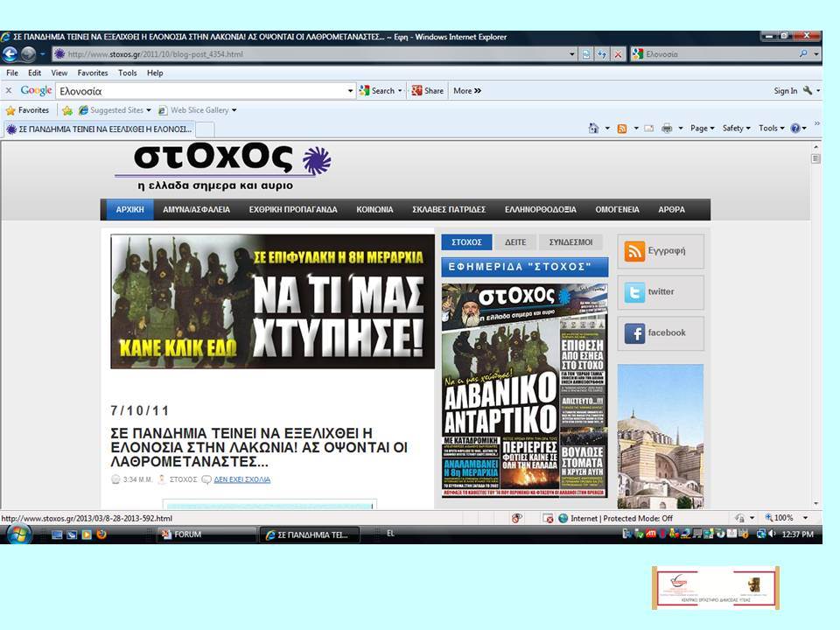Close the Google toolbar with its X
Image resolution: width=840 pixels, height=630 pixels.
(x=9, y=90)
